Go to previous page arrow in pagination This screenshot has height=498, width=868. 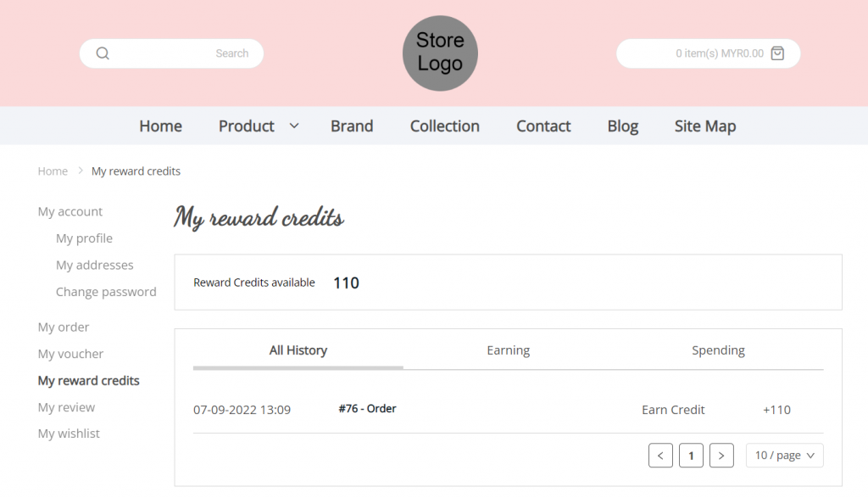point(660,456)
